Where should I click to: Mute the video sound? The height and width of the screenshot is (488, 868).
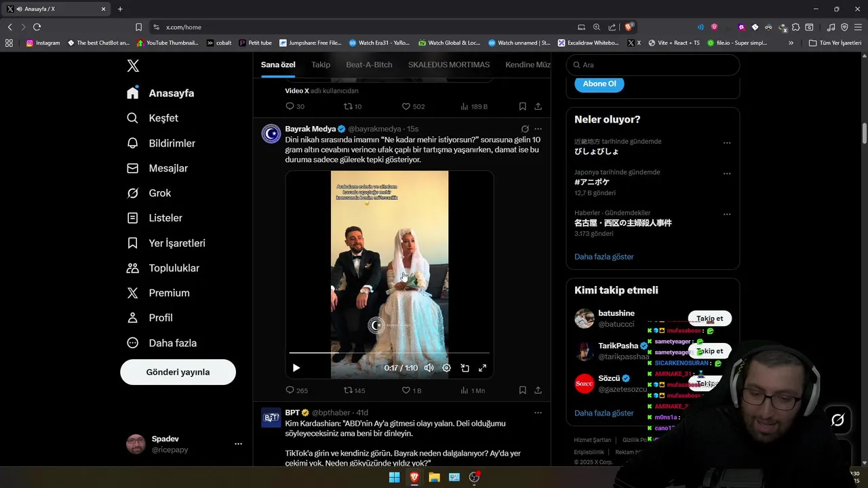click(429, 368)
